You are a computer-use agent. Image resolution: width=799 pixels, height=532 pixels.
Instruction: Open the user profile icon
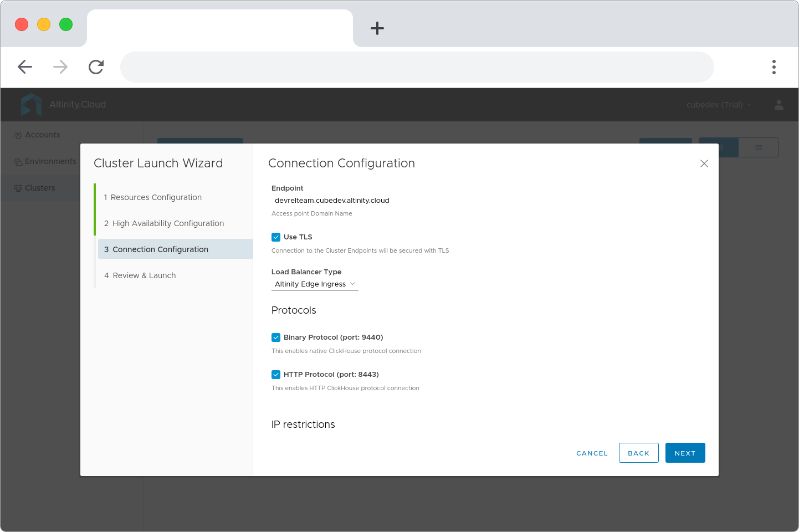tap(778, 105)
